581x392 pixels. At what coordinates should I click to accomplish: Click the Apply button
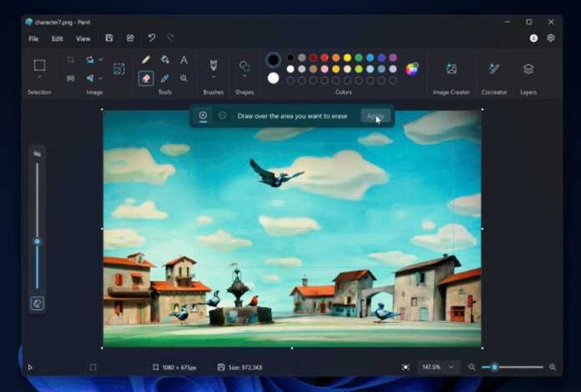376,116
